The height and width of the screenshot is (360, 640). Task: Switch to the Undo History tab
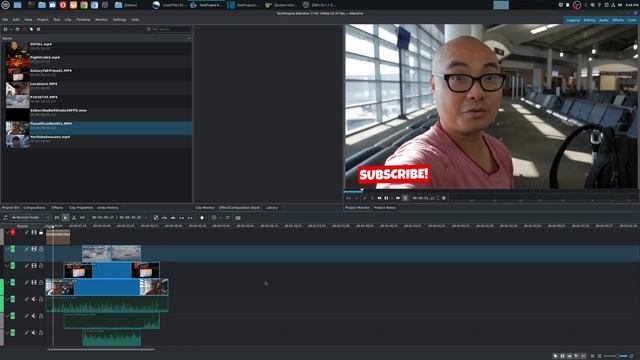click(108, 208)
